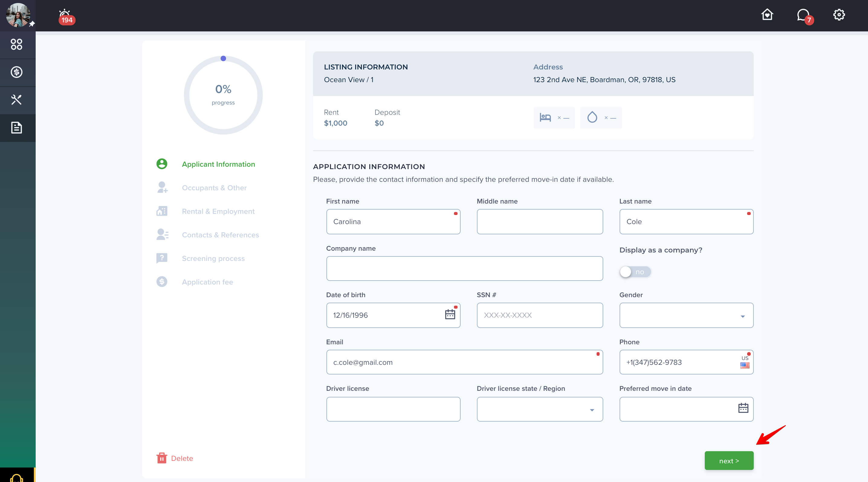Click the Ocean View / 1 listing name
This screenshot has height=482, width=868.
tap(348, 80)
